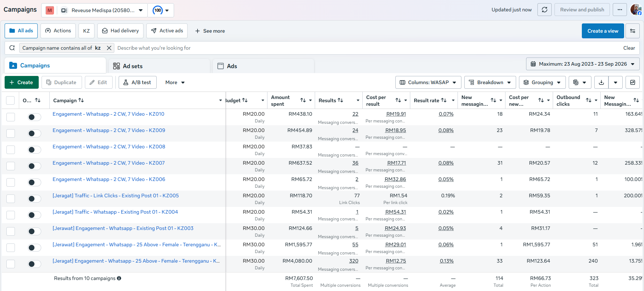Open the view settings sliders icon
Screen dimensions: 644x291
633,31
